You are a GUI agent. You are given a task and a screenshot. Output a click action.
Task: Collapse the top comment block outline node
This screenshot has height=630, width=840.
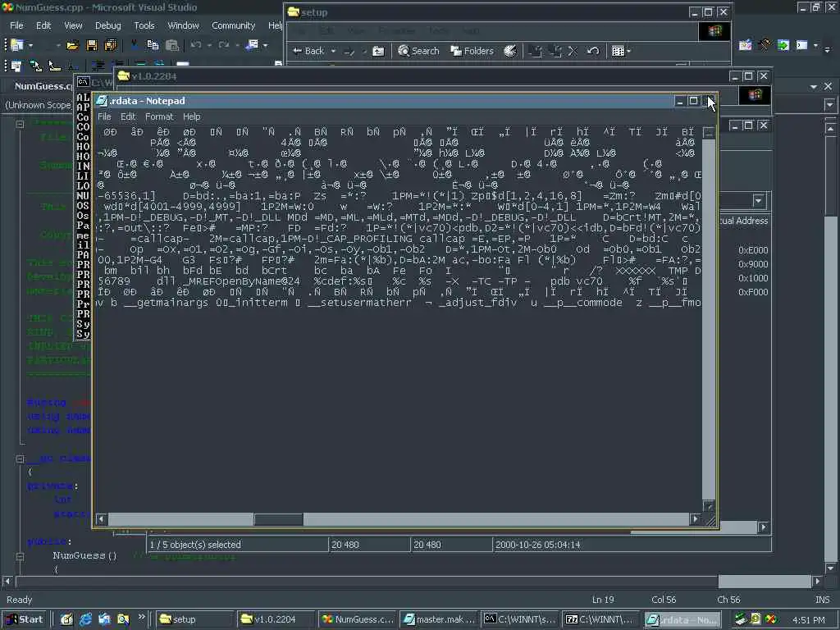20,125
